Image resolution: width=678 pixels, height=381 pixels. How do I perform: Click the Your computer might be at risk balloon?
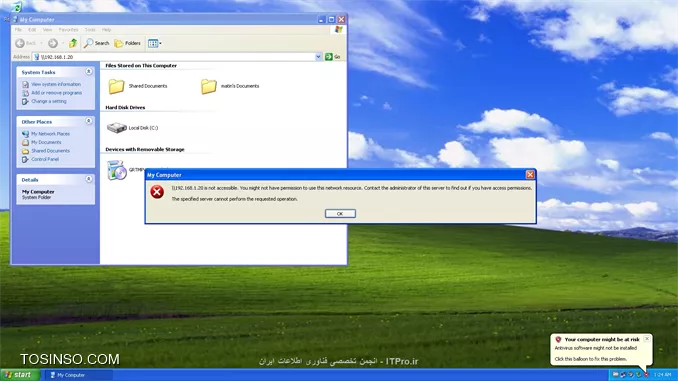pyautogui.click(x=601, y=349)
